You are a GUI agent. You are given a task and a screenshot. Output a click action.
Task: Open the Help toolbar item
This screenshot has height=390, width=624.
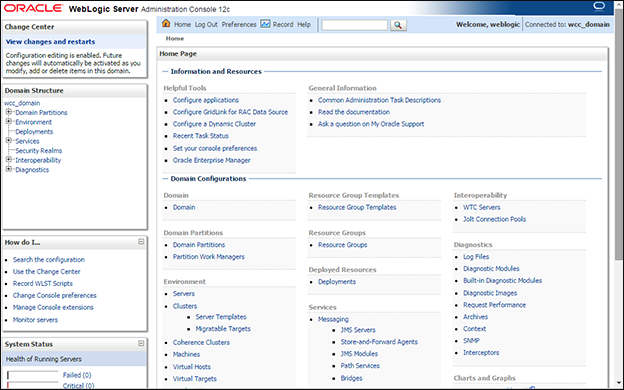point(304,25)
